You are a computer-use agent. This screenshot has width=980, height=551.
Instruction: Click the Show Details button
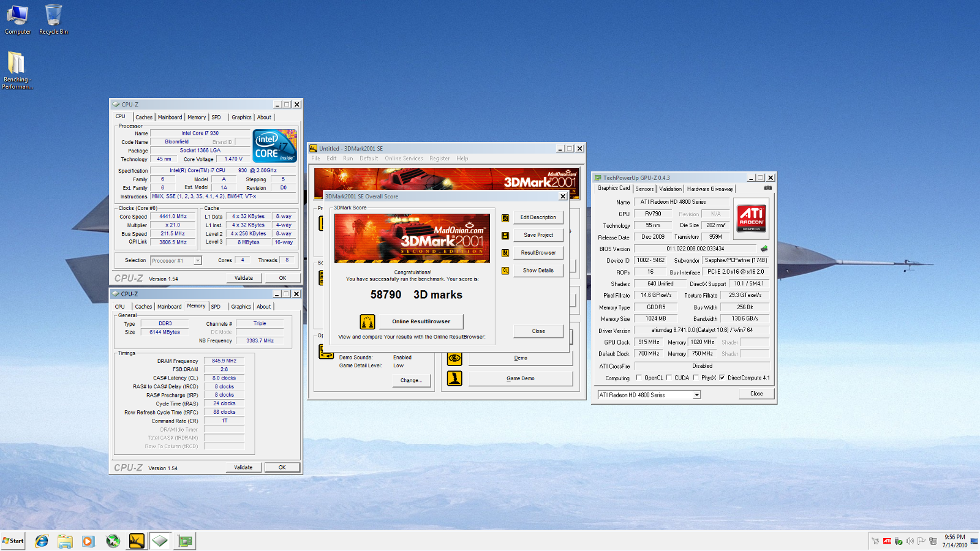[538, 271]
